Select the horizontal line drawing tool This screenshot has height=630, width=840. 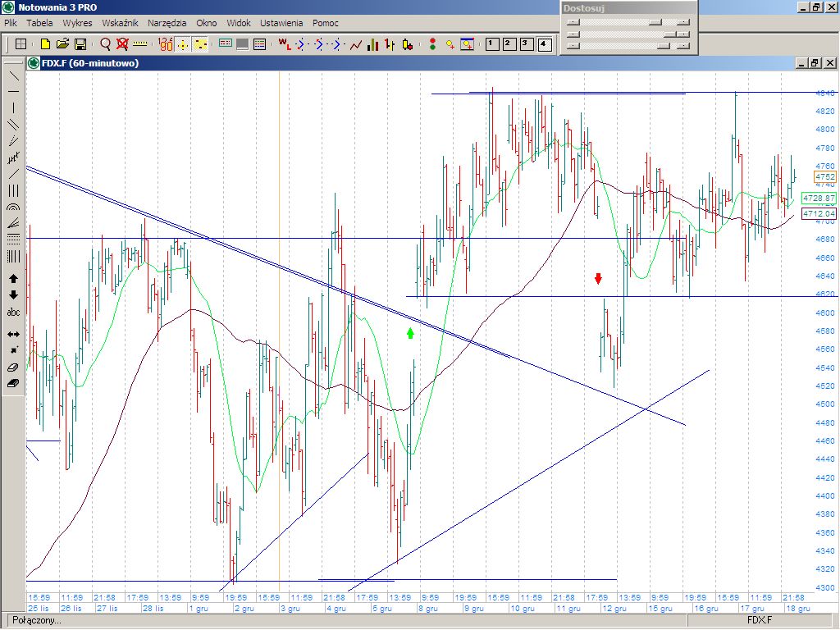13,92
